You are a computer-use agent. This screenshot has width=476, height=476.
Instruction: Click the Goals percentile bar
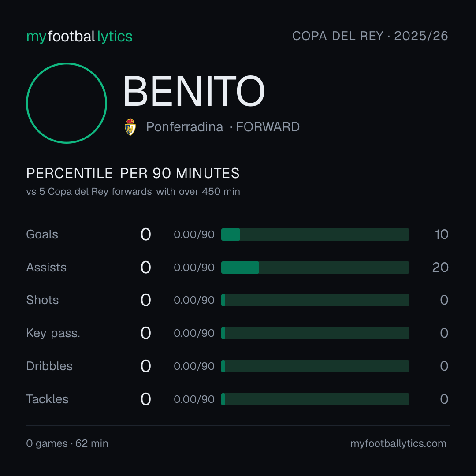(x=315, y=234)
